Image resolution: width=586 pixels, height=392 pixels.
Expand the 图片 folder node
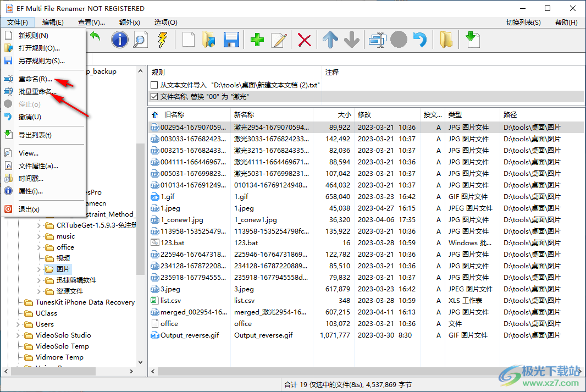pos(39,269)
